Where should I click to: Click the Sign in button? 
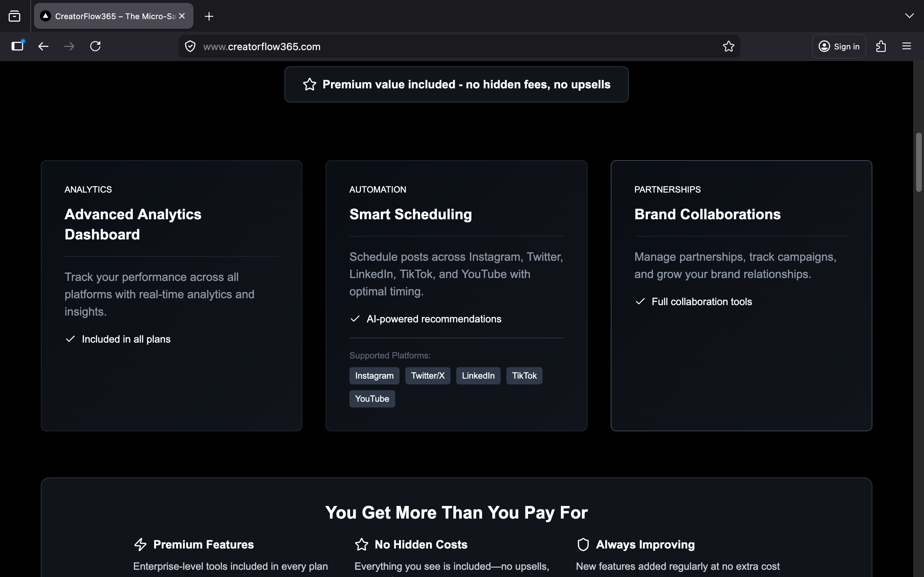[839, 46]
